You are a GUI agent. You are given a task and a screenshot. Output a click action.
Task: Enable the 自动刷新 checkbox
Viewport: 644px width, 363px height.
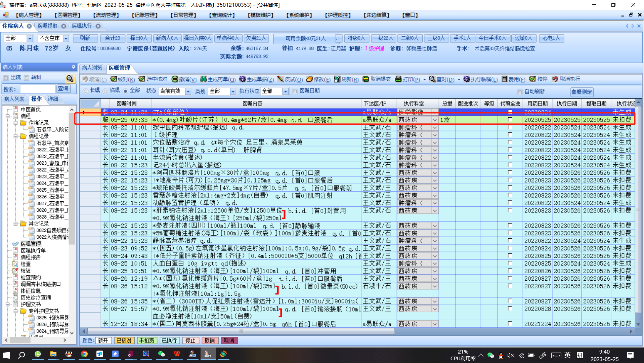(520, 92)
